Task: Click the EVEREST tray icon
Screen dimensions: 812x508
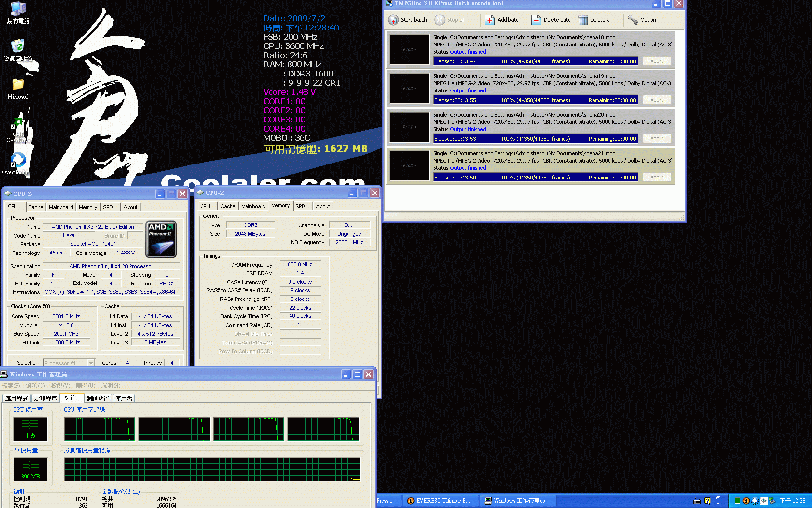Action: 746,501
